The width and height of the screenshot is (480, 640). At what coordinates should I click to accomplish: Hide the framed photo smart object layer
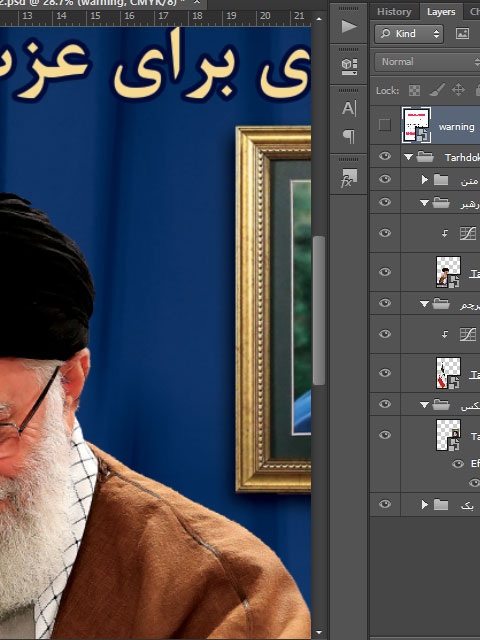click(384, 435)
